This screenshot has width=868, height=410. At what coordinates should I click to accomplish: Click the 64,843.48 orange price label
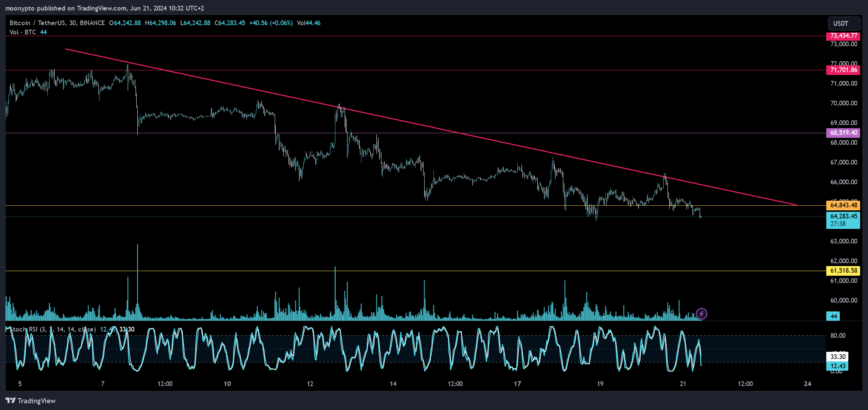(843, 205)
